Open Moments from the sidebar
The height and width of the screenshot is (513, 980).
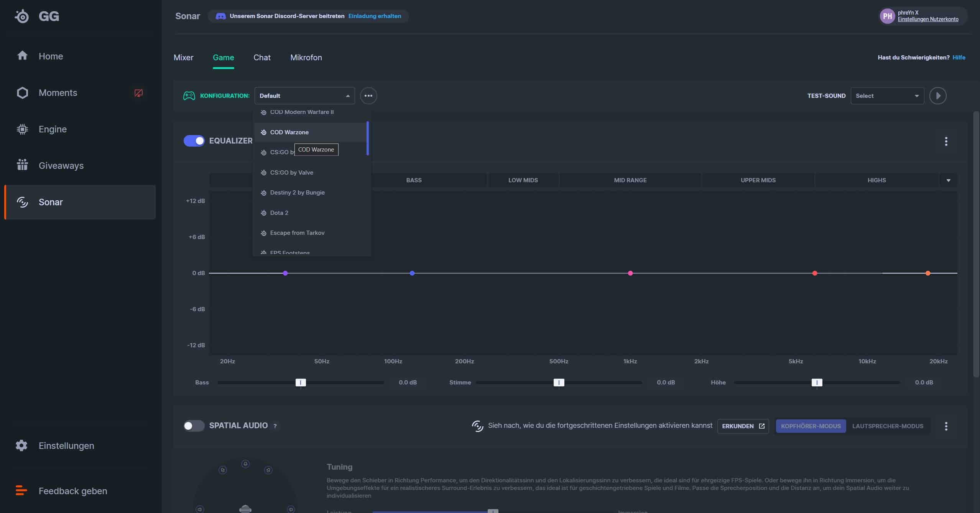58,93
